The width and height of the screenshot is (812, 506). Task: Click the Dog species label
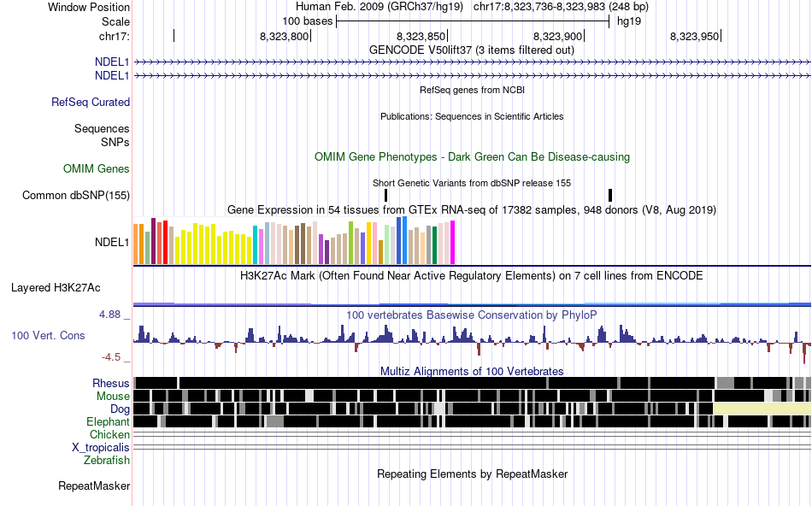pos(120,409)
